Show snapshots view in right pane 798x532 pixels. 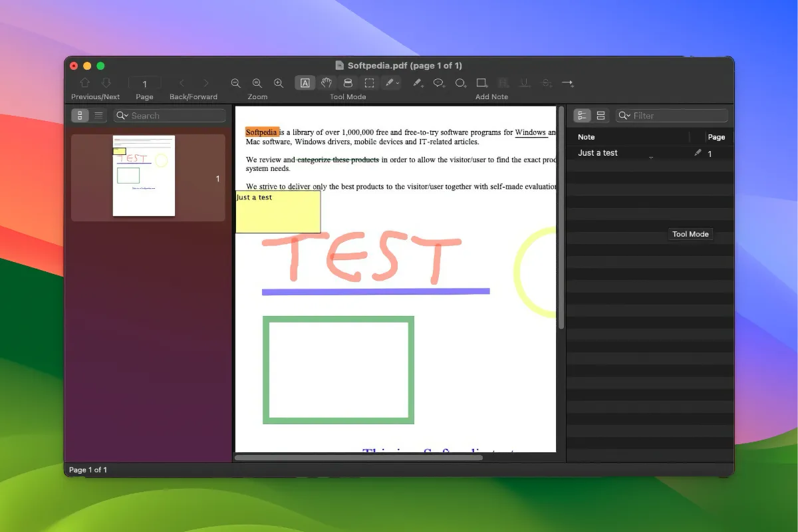coord(600,116)
